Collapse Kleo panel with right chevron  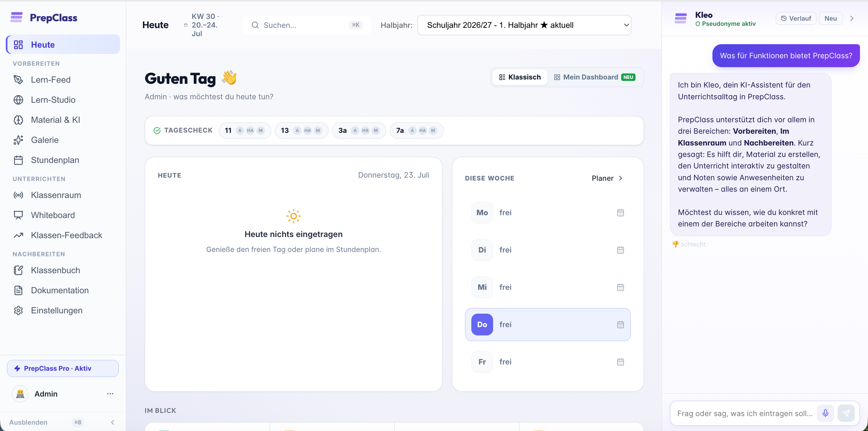point(851,19)
